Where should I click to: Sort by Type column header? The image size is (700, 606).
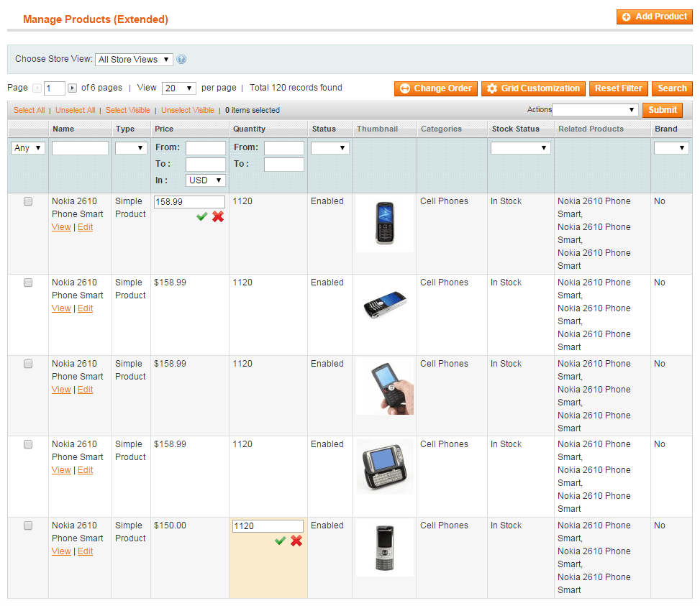(x=125, y=129)
